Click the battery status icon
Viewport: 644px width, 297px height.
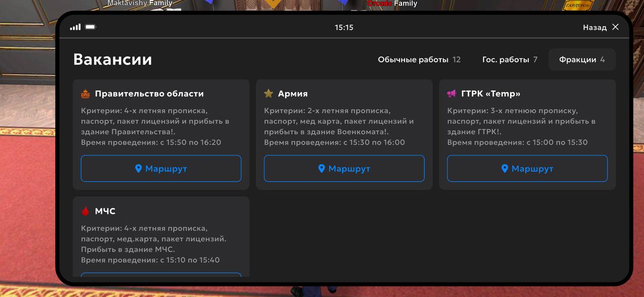tap(91, 27)
